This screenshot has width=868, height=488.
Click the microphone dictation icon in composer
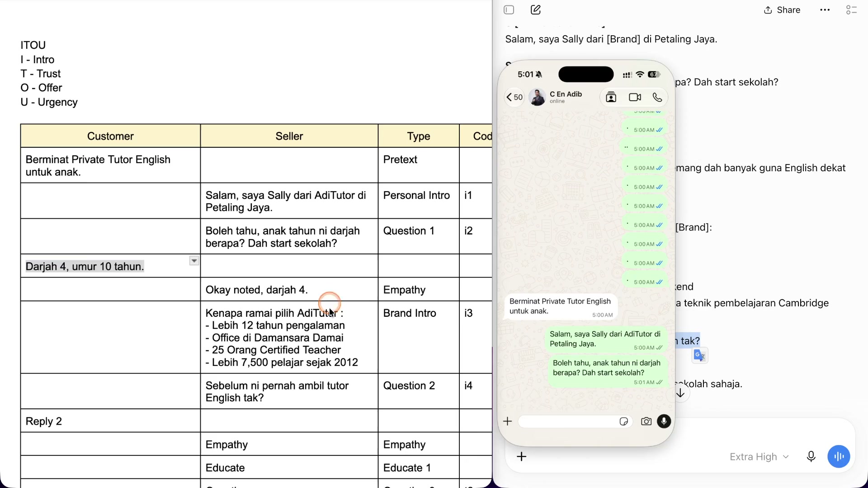811,457
